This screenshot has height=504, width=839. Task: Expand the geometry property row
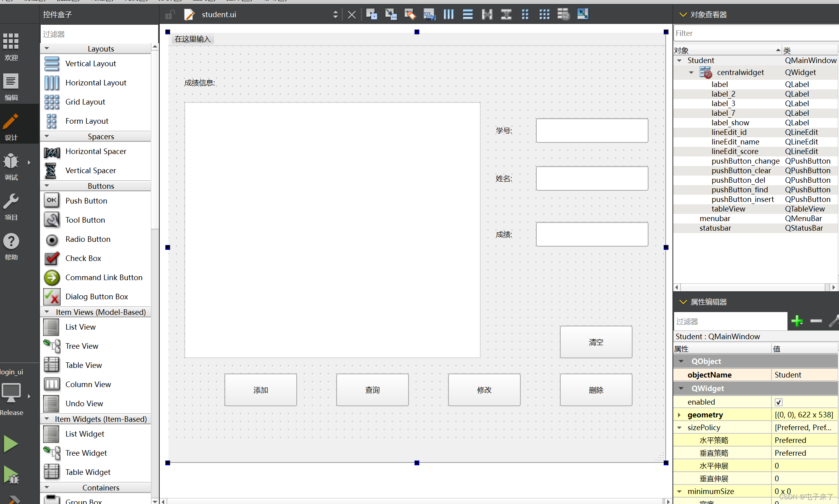pyautogui.click(x=679, y=415)
